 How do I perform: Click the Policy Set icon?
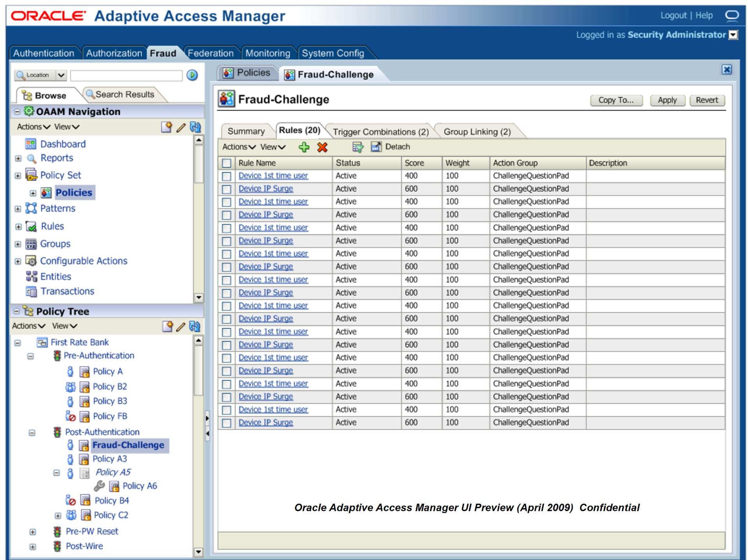click(x=31, y=175)
